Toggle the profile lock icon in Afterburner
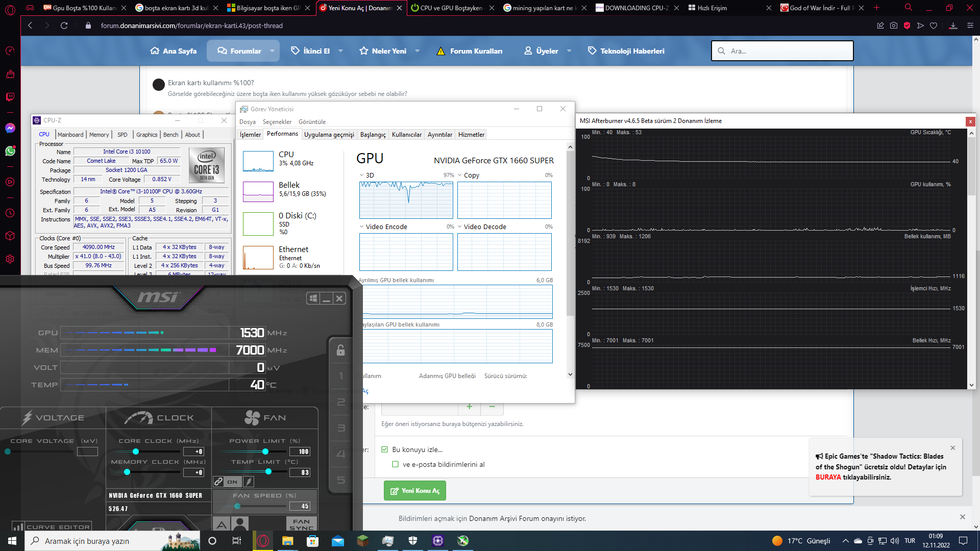Image resolution: width=980 pixels, height=551 pixels. 340,350
